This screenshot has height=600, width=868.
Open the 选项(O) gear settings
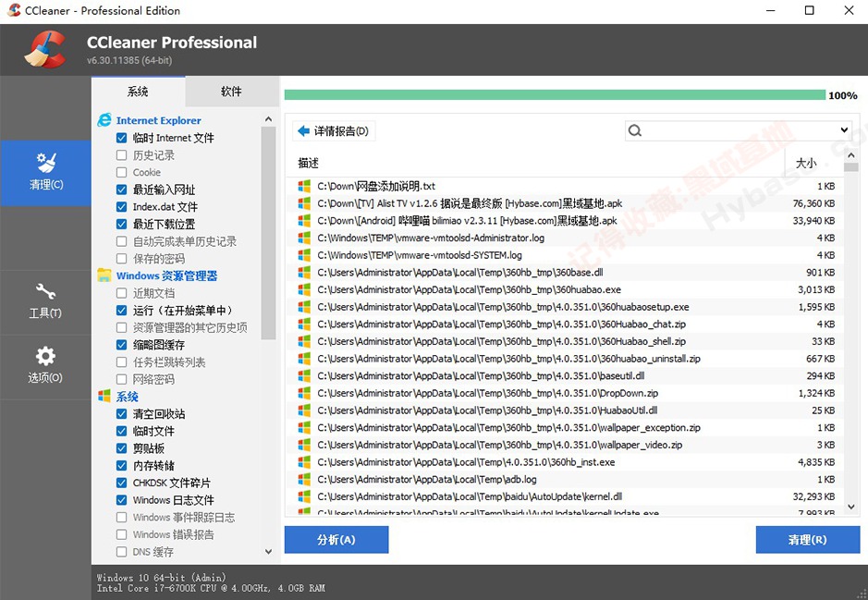pyautogui.click(x=45, y=366)
